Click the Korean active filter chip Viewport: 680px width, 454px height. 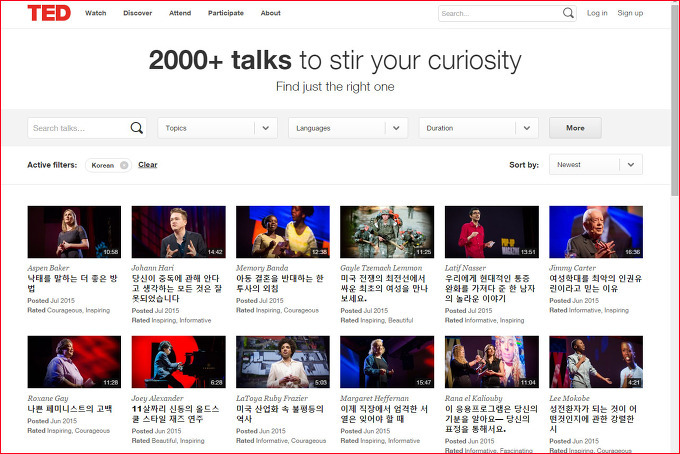tap(108, 165)
